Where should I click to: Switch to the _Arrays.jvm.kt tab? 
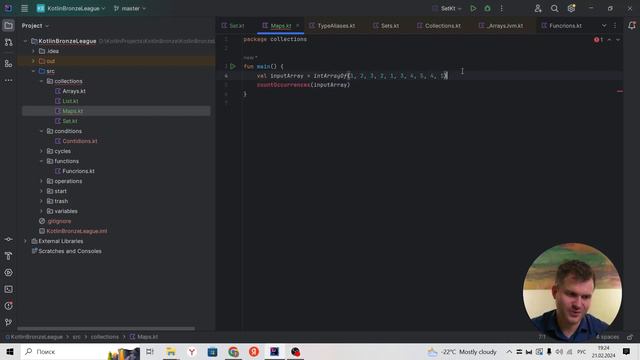501,26
